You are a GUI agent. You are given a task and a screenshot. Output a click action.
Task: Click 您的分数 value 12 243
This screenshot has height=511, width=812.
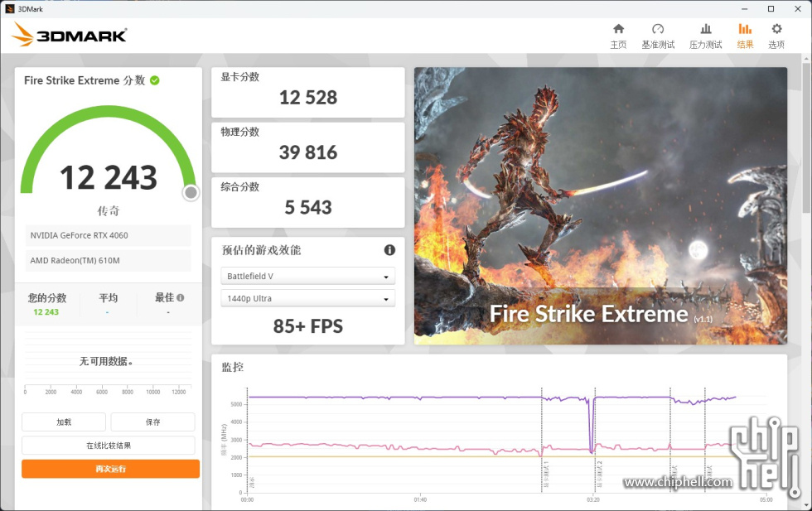[x=46, y=312]
